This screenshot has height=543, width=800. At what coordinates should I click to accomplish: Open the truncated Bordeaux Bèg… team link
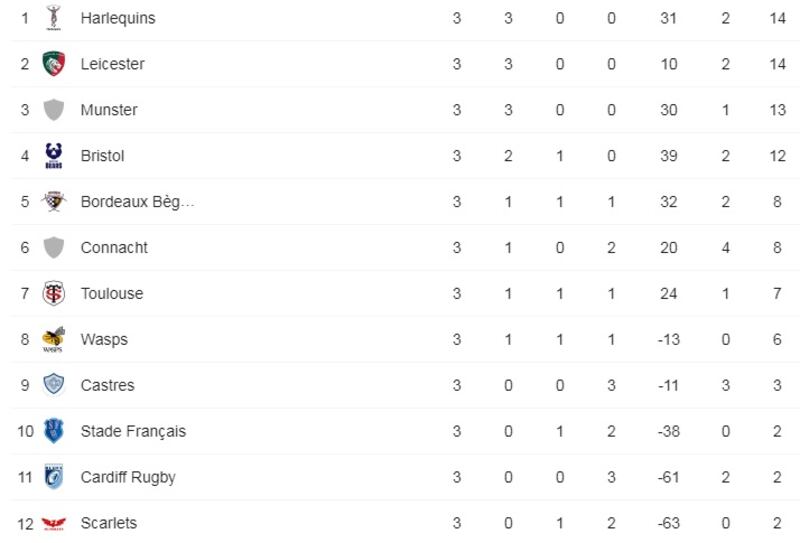(x=137, y=202)
